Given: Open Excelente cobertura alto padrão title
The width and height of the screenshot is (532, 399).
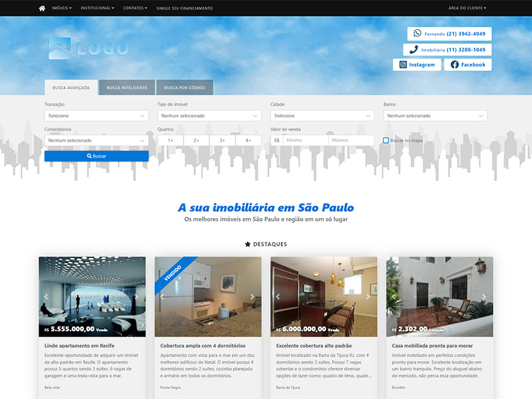Looking at the screenshot, I should (x=314, y=346).
